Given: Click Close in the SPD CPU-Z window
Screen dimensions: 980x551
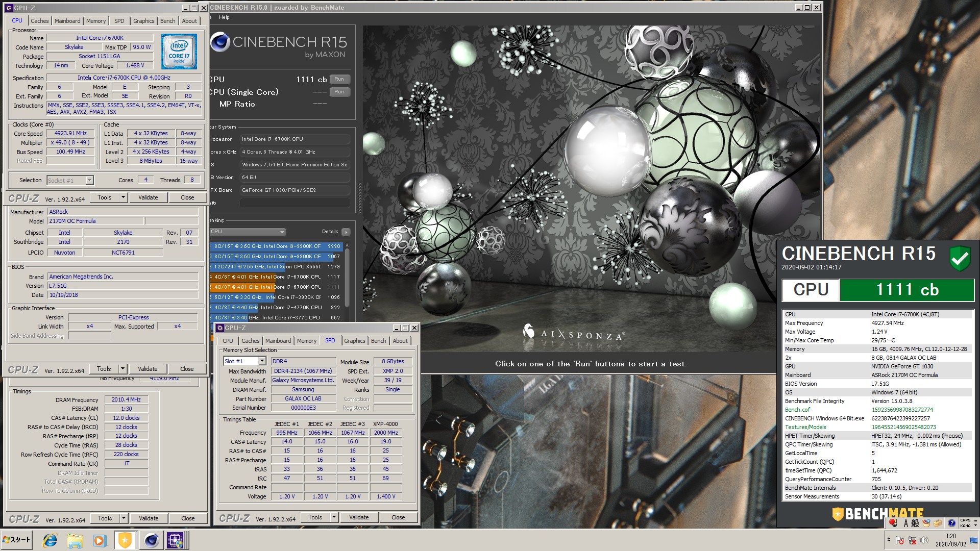Looking at the screenshot, I should [398, 517].
